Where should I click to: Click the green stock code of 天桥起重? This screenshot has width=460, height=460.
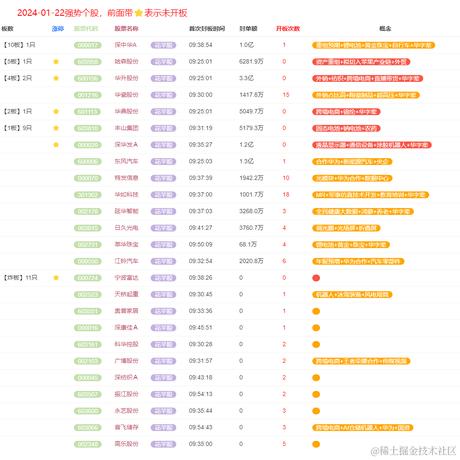88,295
